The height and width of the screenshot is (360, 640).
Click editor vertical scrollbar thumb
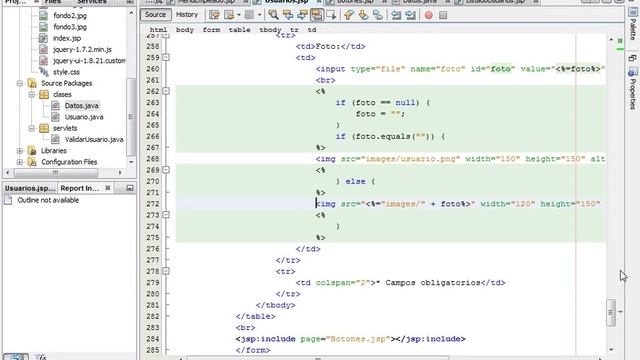[x=611, y=313]
